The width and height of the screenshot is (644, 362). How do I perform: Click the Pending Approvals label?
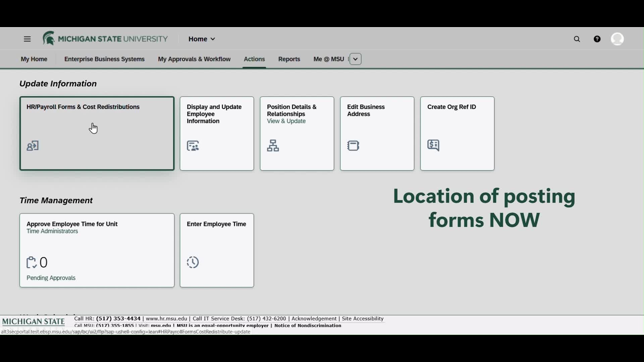point(51,278)
